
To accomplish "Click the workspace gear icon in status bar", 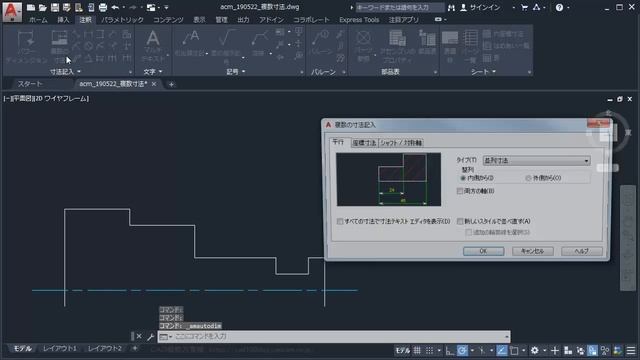I will 534,350.
